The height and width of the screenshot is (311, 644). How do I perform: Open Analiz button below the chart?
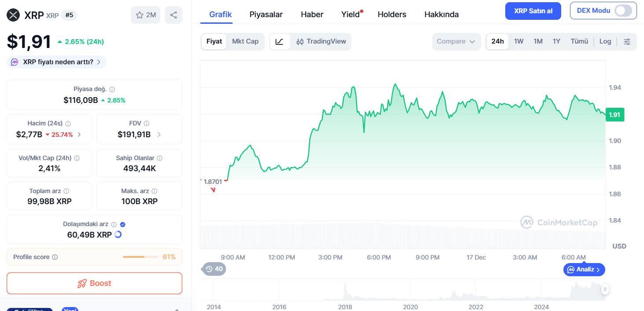[584, 269]
